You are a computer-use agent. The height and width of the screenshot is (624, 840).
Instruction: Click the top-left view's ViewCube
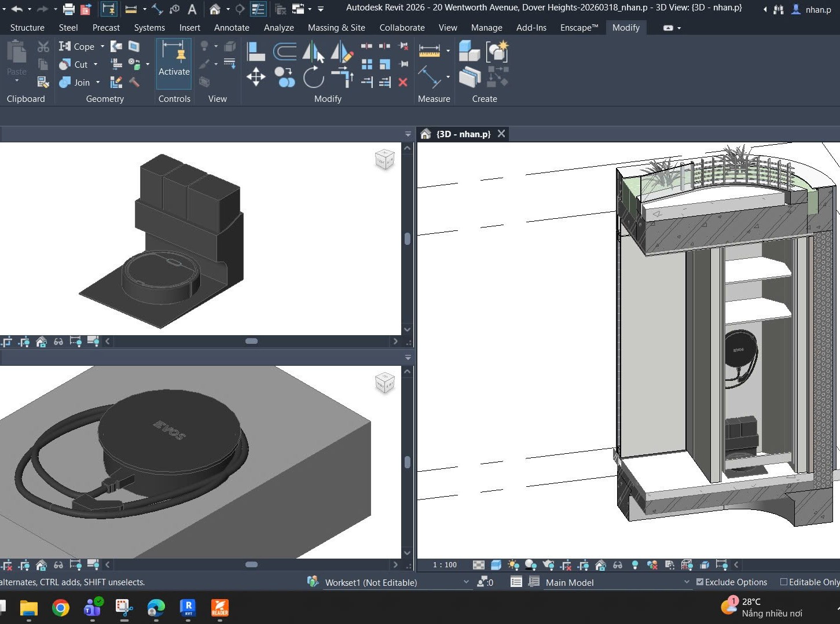[385, 159]
